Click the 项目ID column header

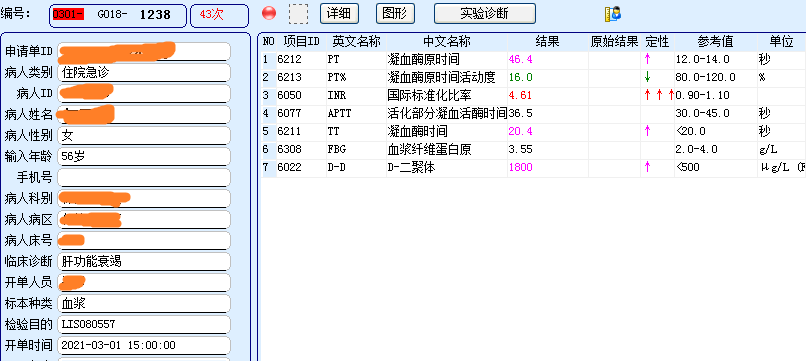(x=301, y=41)
